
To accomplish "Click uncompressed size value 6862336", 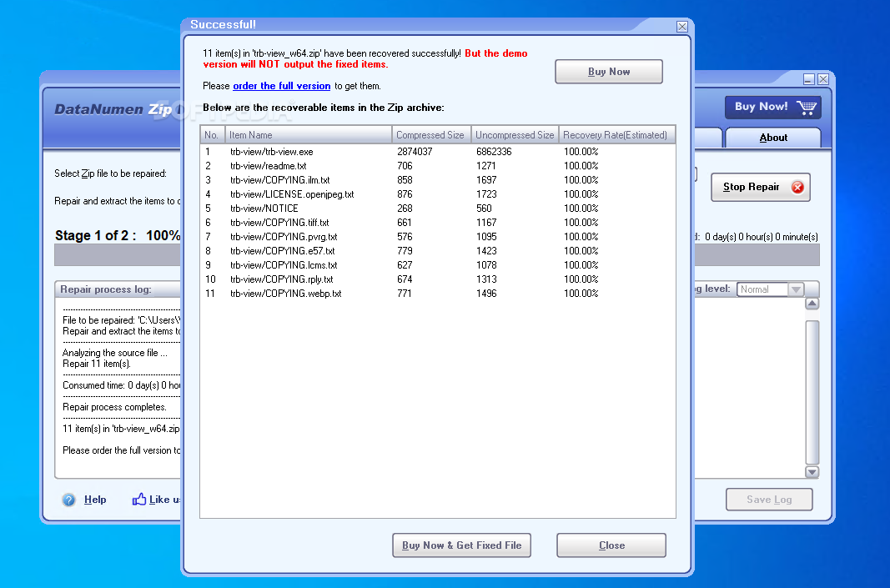I will click(494, 152).
